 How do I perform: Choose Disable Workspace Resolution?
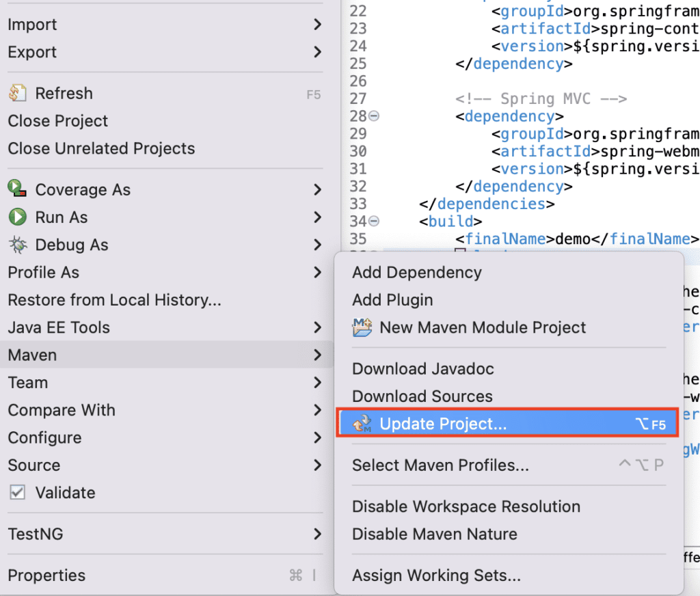pos(509,506)
